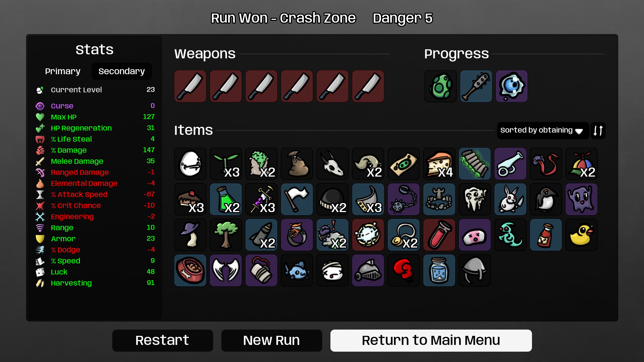Screen dimensions: 644x362
Task: Select the red potion vial item
Action: [439, 235]
